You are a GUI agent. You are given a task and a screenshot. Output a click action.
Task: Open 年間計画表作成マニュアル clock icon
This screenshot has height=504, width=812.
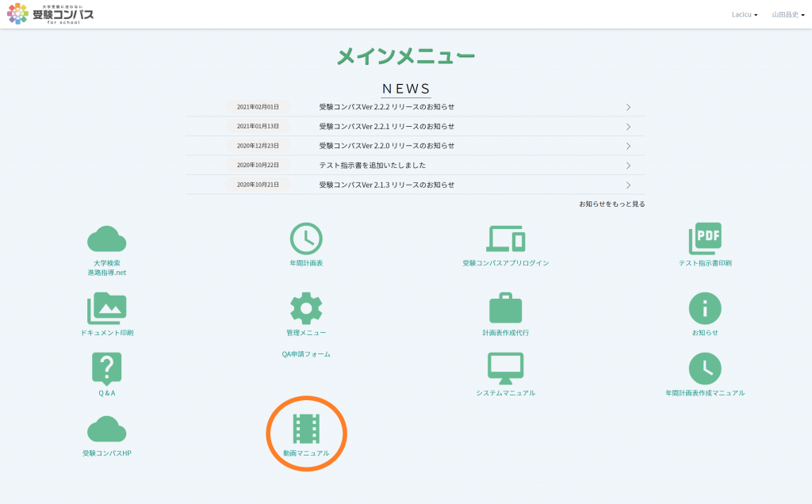coord(705,368)
